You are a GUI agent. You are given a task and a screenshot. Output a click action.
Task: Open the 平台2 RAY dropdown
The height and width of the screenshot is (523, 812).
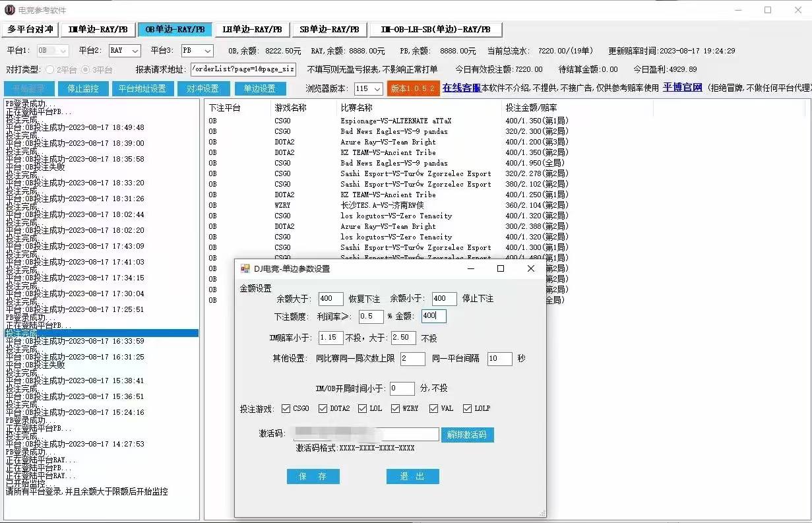click(125, 51)
